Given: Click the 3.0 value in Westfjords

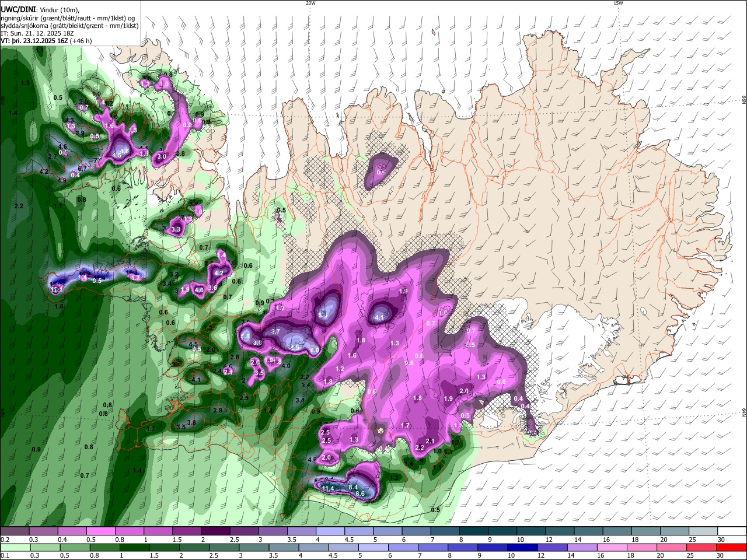Looking at the screenshot, I should tap(162, 157).
